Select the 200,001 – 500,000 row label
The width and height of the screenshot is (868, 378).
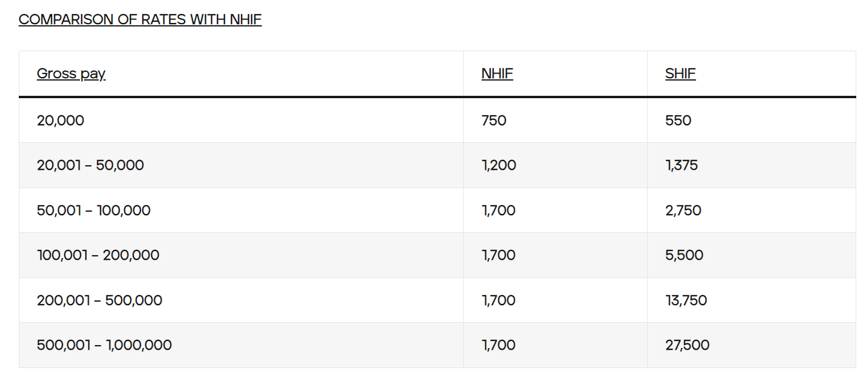point(99,300)
